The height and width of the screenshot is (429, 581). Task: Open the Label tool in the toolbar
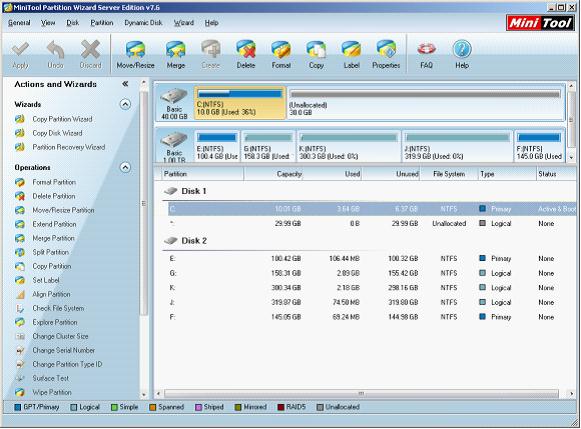351,50
